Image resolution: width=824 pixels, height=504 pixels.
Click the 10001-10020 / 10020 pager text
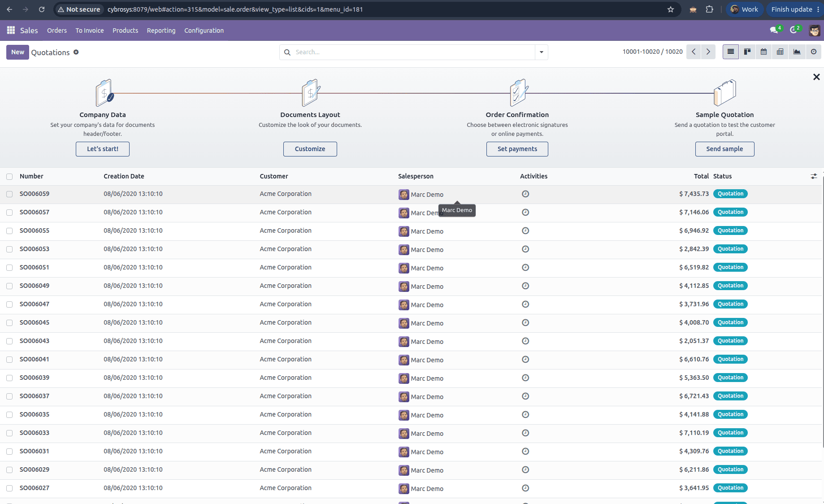click(x=652, y=52)
